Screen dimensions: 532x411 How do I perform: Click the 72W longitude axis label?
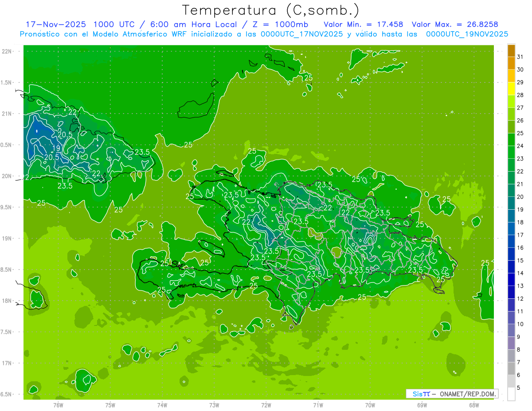pos(266,405)
